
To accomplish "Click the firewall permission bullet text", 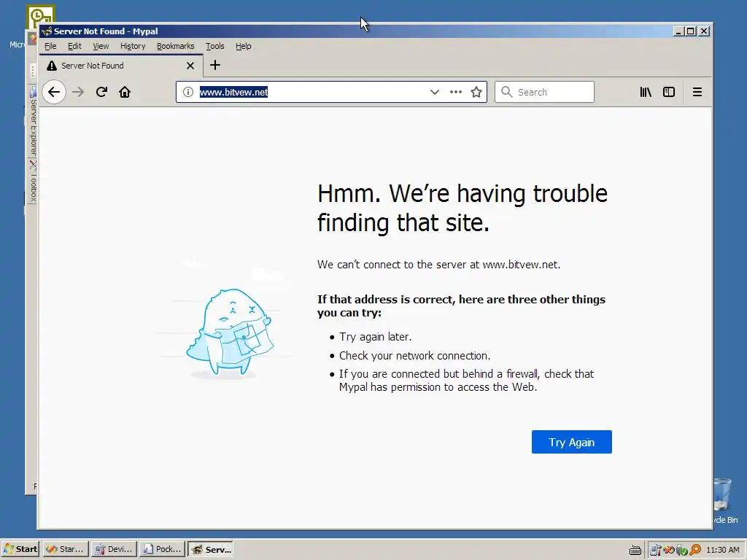I will [466, 381].
